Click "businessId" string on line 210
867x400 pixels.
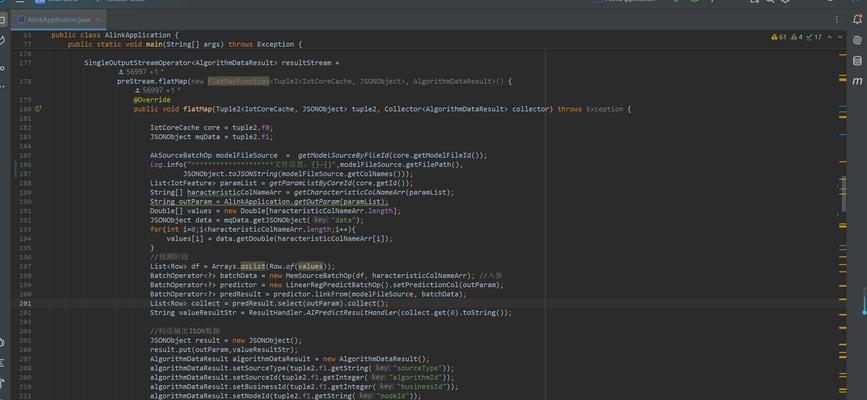(x=420, y=387)
